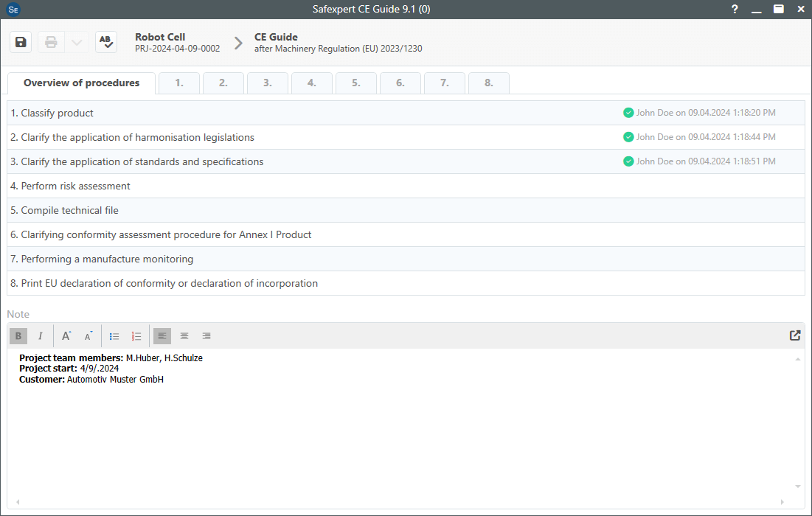Run the spell check tool
This screenshot has width=812, height=516.
point(106,42)
